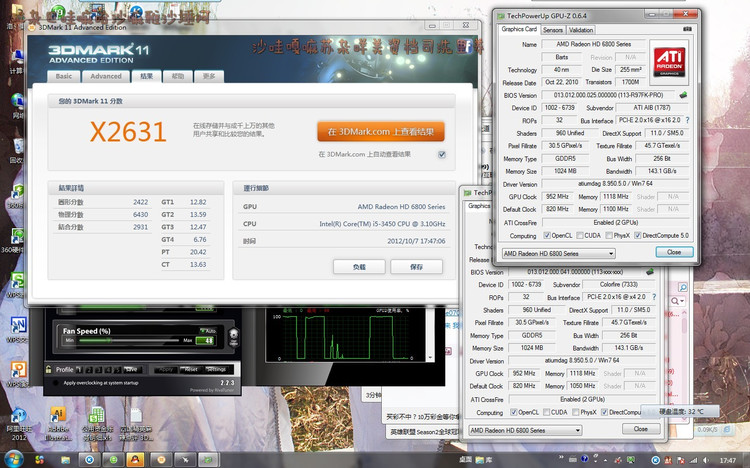Click the Fan Speed slider track
Screen dimensions: 750x468
[x=128, y=340]
